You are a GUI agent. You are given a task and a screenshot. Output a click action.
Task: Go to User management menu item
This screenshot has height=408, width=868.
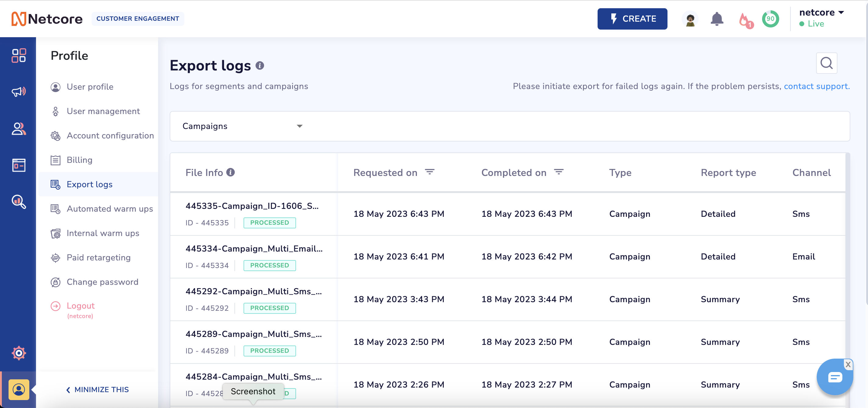(103, 111)
